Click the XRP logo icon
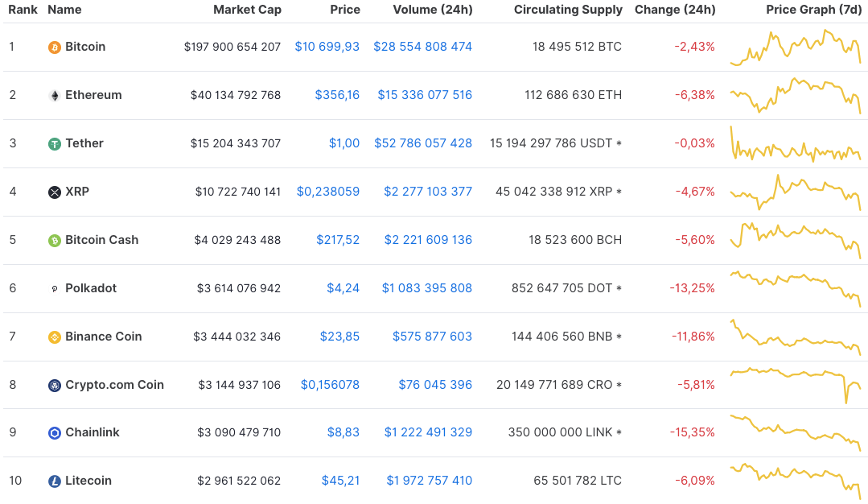868x504 pixels. click(53, 192)
